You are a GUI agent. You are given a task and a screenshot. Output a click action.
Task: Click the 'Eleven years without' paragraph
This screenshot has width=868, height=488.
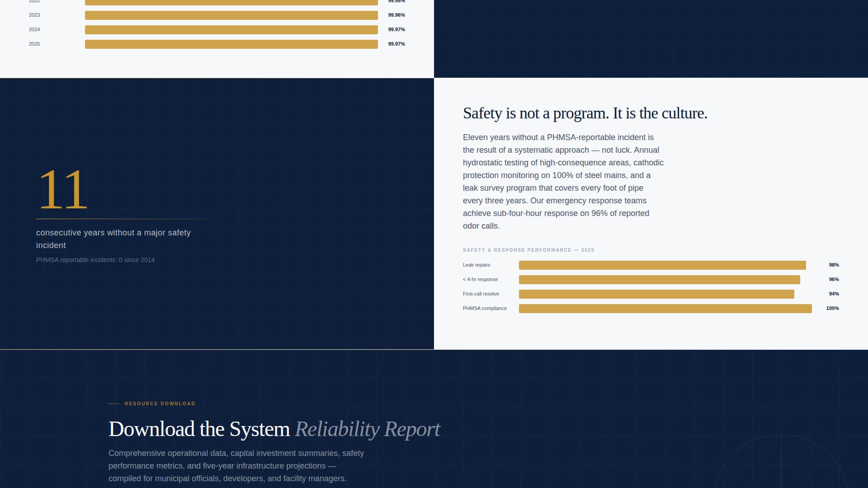[x=563, y=182]
